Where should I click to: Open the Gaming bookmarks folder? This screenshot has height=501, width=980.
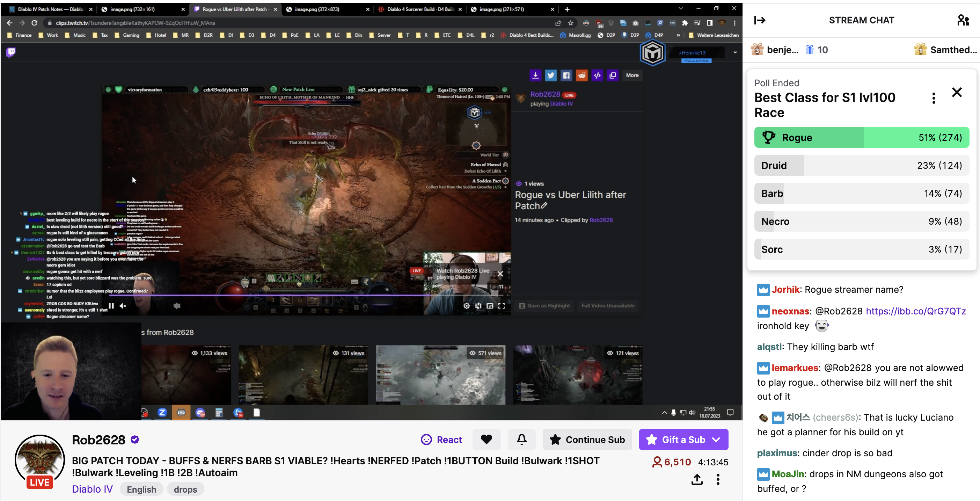(127, 35)
